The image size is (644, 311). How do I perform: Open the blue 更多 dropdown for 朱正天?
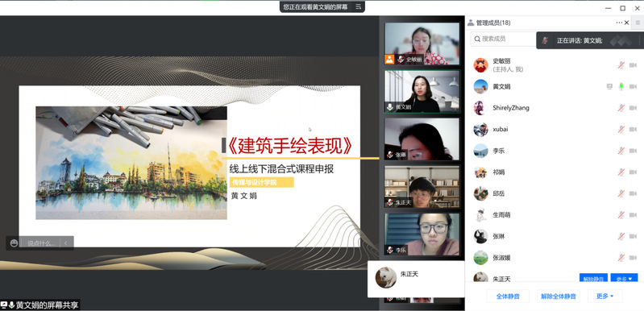[624, 279]
